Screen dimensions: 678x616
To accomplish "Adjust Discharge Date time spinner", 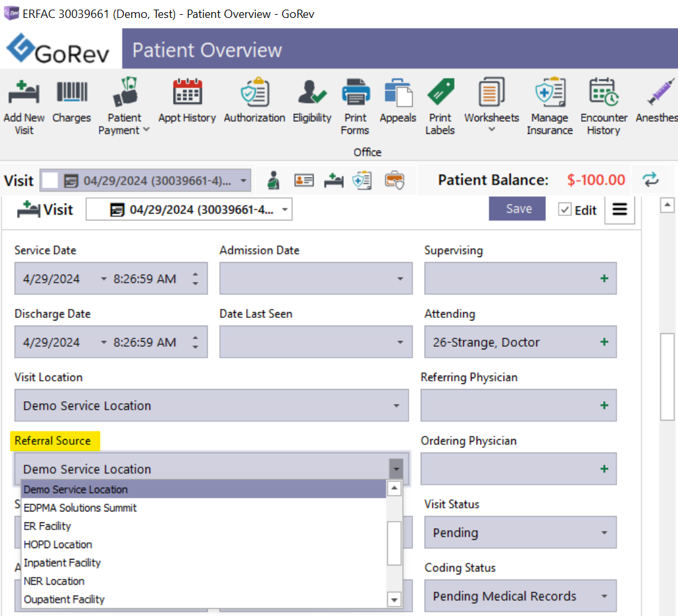I will [x=196, y=342].
